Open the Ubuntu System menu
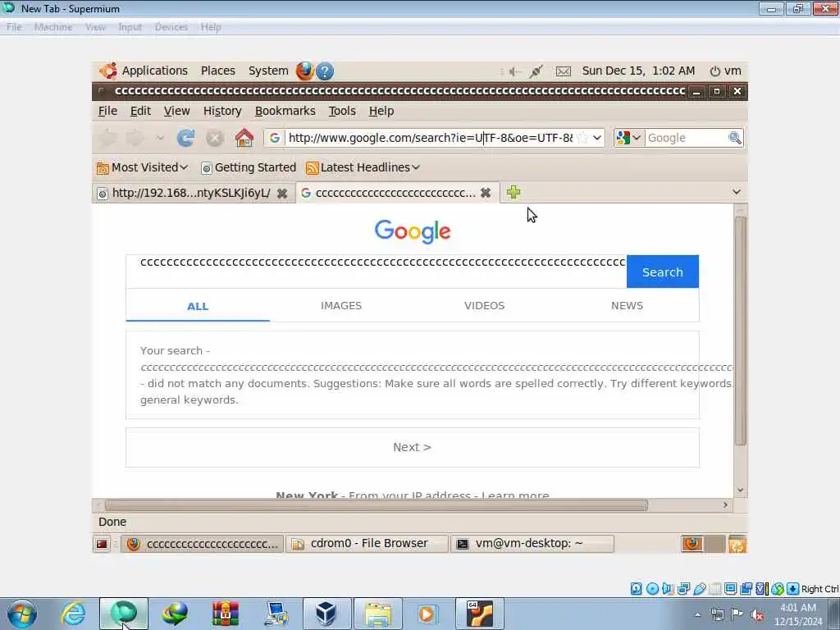 [268, 71]
